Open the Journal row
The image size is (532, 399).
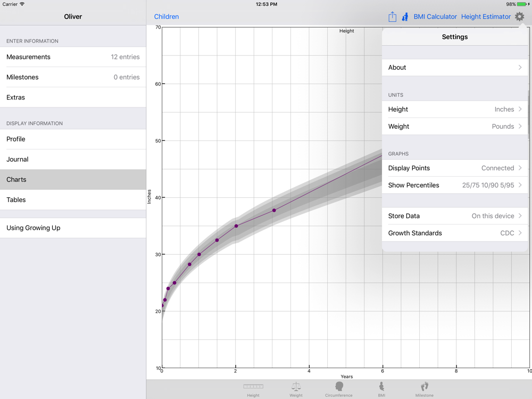(73, 159)
